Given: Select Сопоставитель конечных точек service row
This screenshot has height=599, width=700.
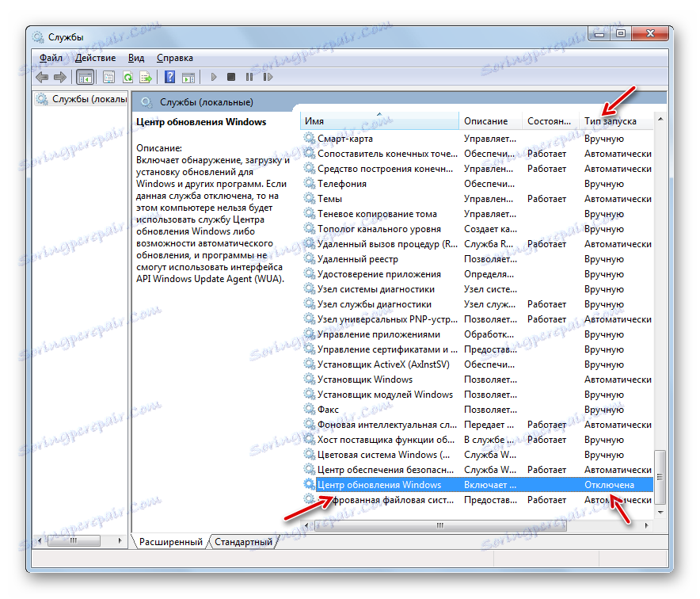Looking at the screenshot, I should (477, 153).
